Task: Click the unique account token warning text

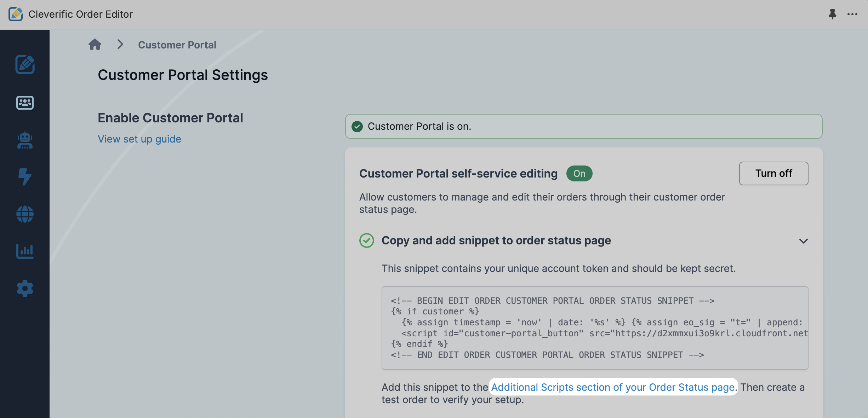Action: (559, 268)
